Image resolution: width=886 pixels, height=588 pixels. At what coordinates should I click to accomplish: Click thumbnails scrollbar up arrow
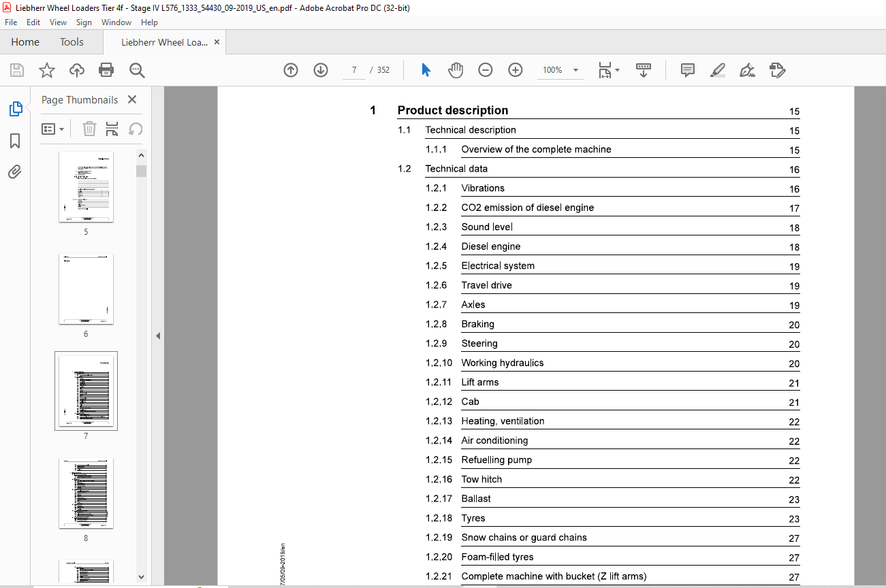(141, 154)
